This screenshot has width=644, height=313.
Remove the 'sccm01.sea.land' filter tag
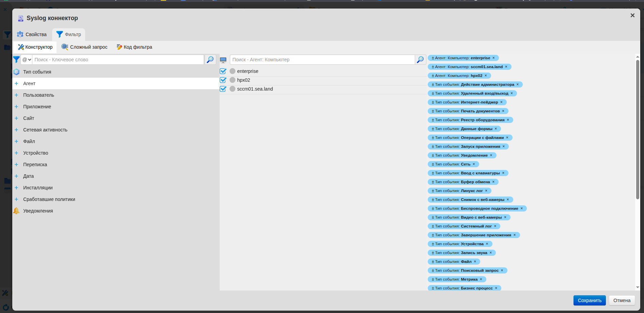click(x=506, y=67)
